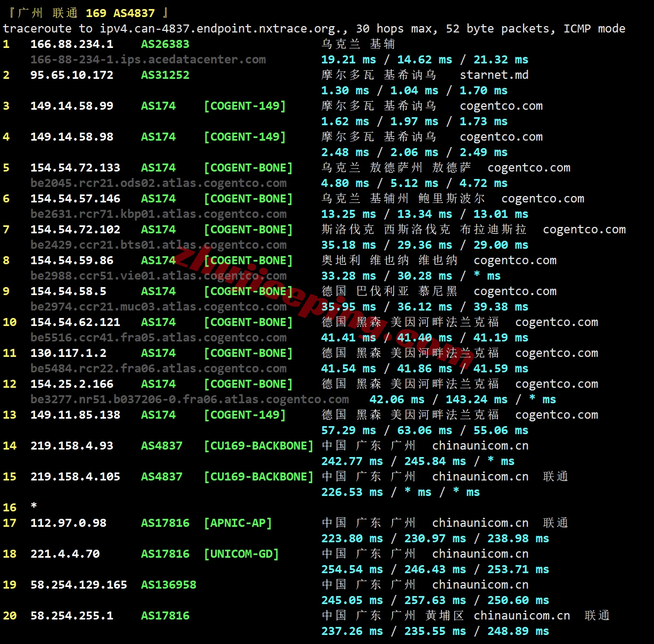
Task: Click AS17816 on hop 20
Action: (x=165, y=616)
